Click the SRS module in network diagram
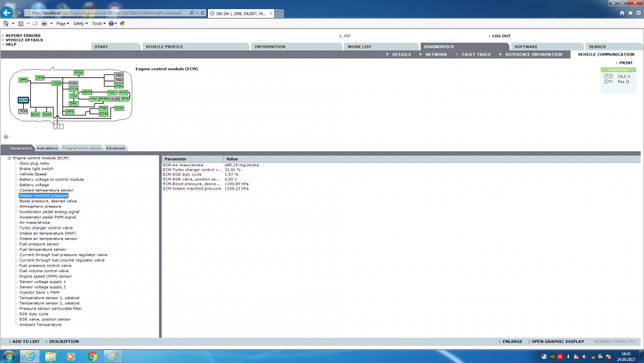 pos(70,112)
